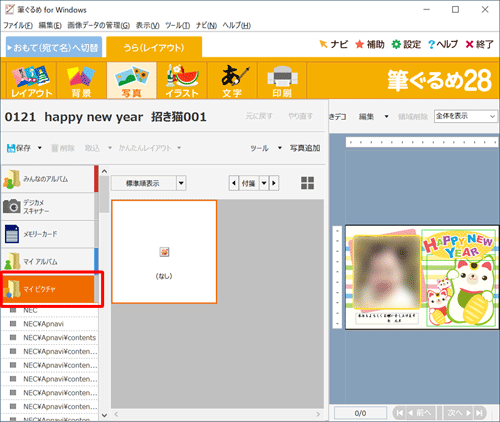Open the ツール(T) menu
500x422 pixels.
pos(178,26)
